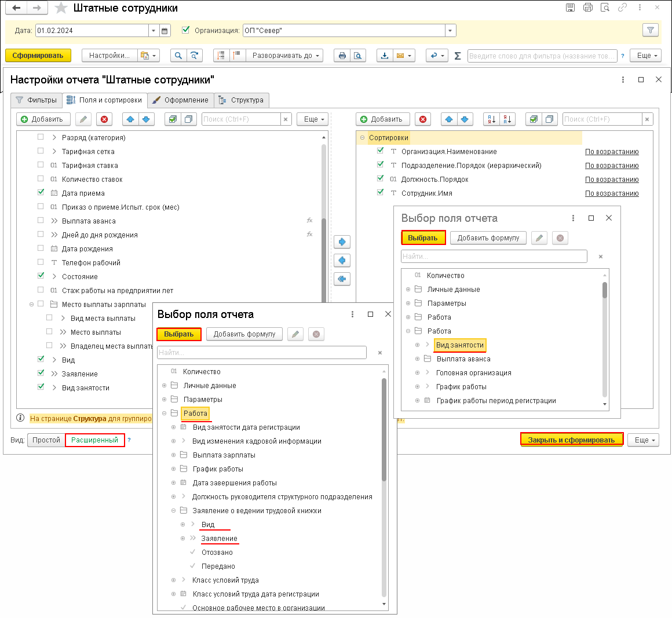Switch to the Фильтры tab
This screenshot has width=672, height=618.
pos(36,100)
